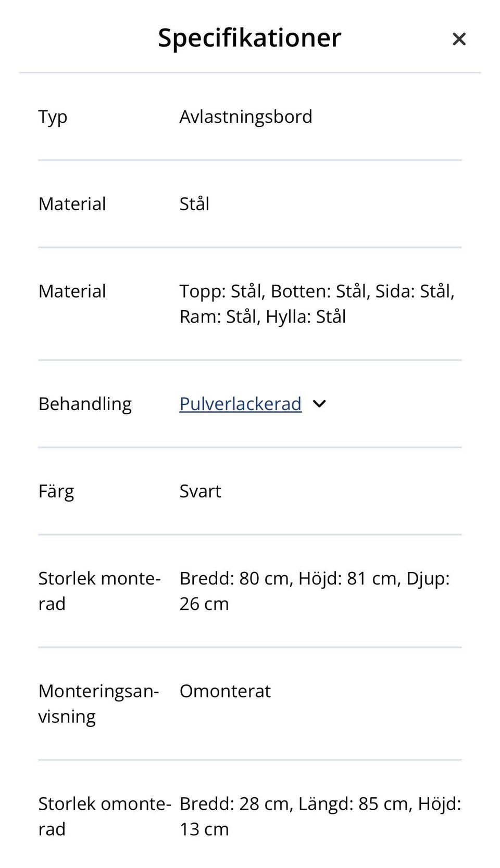This screenshot has height=868, width=500.
Task: Select the second Material row label
Action: point(72,291)
